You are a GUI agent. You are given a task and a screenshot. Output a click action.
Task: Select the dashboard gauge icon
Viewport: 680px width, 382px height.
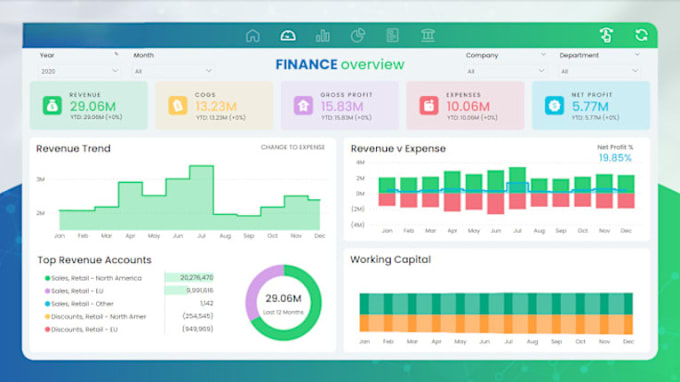click(288, 36)
